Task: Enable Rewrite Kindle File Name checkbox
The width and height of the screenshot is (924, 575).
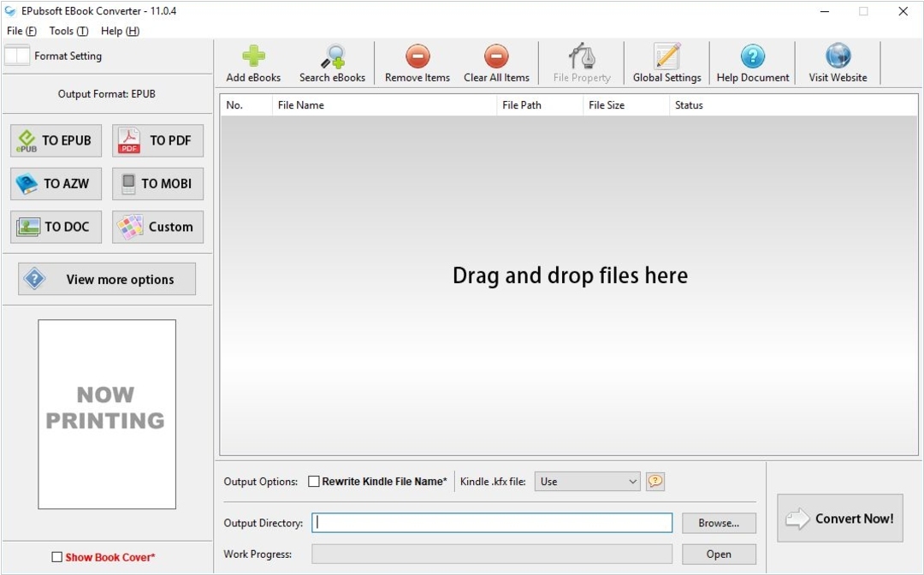Action: tap(314, 482)
